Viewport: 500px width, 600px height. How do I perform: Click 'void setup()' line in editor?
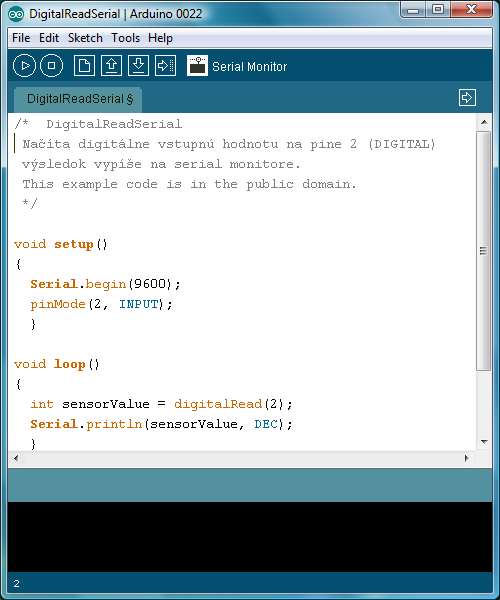pyautogui.click(x=60, y=245)
